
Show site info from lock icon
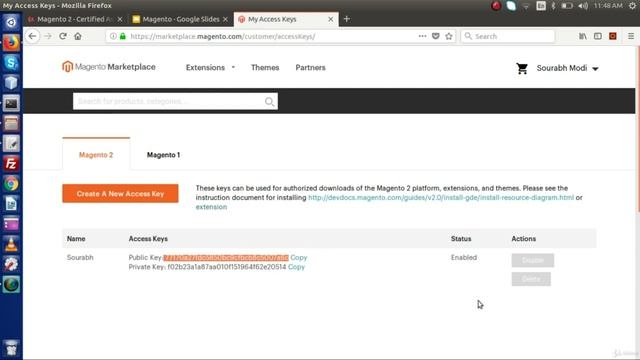pos(123,36)
